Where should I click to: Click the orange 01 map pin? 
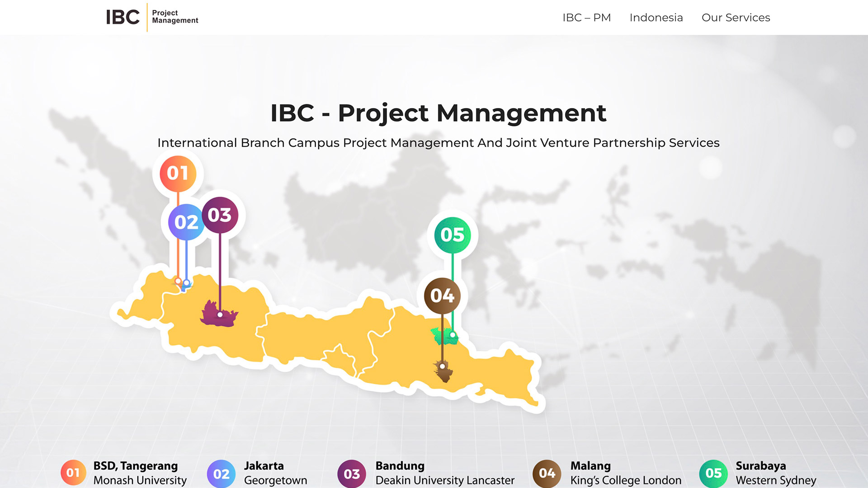178,174
